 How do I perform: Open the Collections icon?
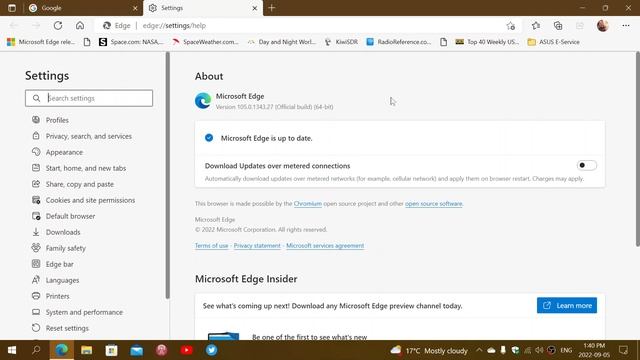(x=558, y=26)
